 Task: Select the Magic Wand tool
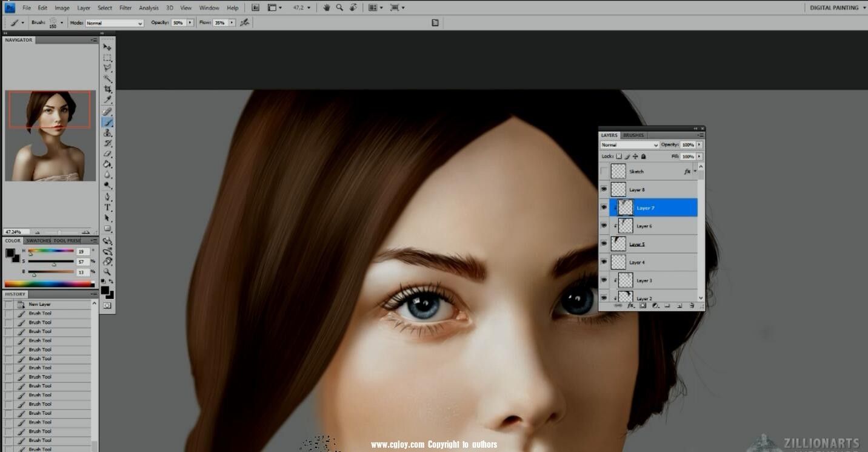click(107, 78)
